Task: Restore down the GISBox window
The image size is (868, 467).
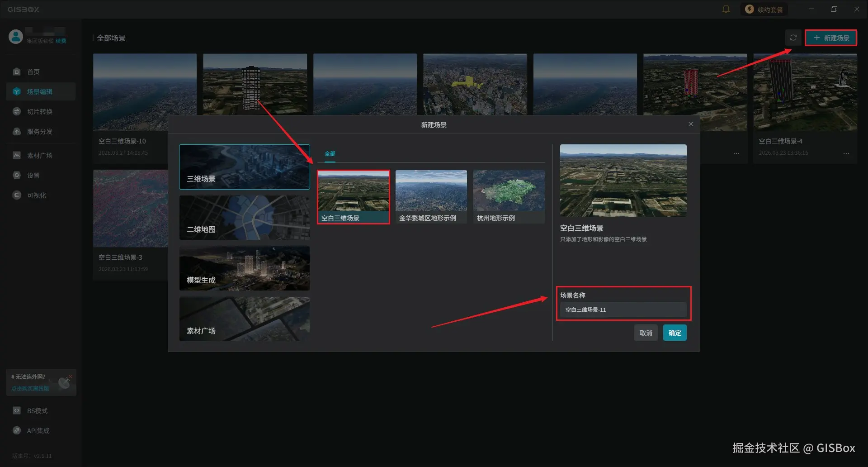Action: coord(834,9)
